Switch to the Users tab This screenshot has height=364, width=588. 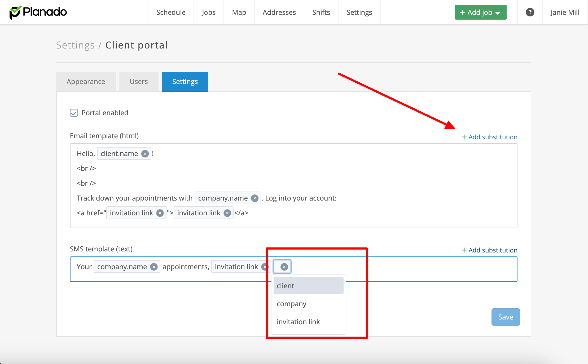[139, 82]
